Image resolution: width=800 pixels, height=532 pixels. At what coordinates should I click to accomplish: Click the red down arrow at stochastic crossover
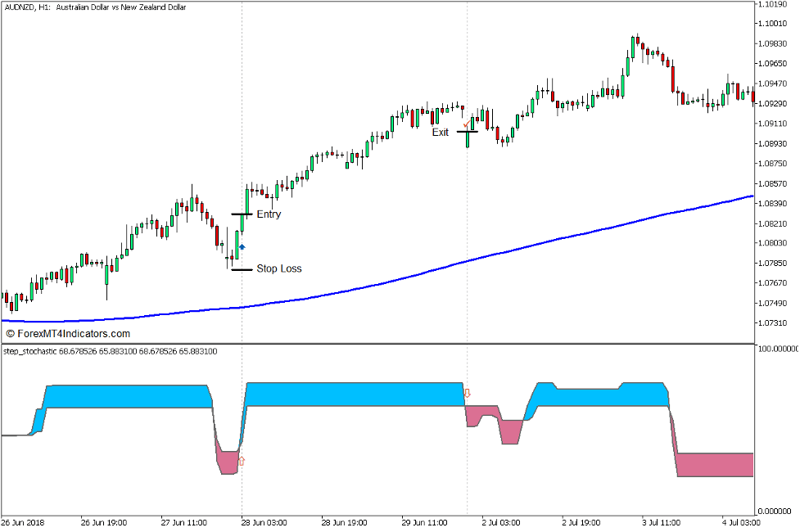[x=467, y=393]
